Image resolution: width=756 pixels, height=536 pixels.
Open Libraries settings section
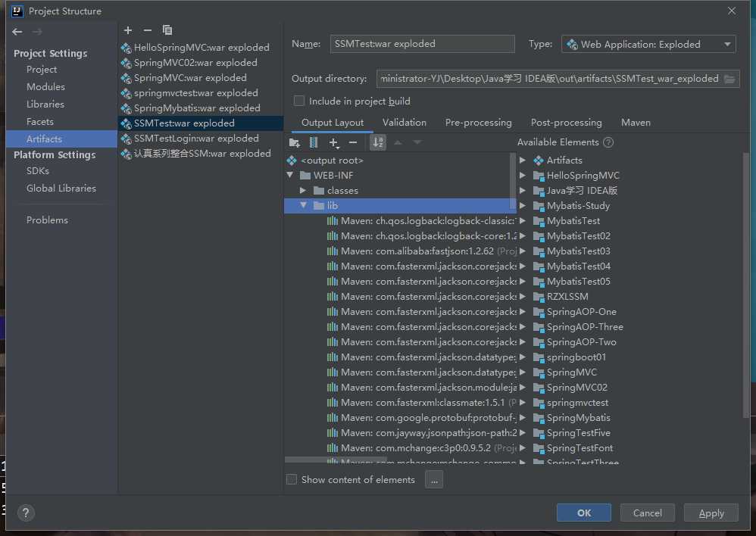click(x=45, y=104)
